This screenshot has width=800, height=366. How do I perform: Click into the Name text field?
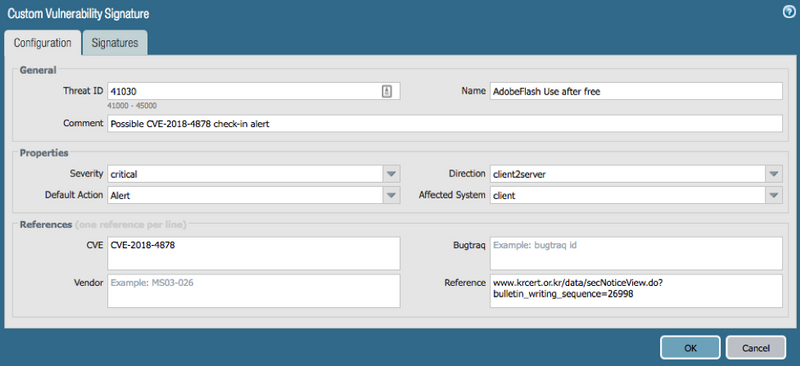tap(636, 91)
